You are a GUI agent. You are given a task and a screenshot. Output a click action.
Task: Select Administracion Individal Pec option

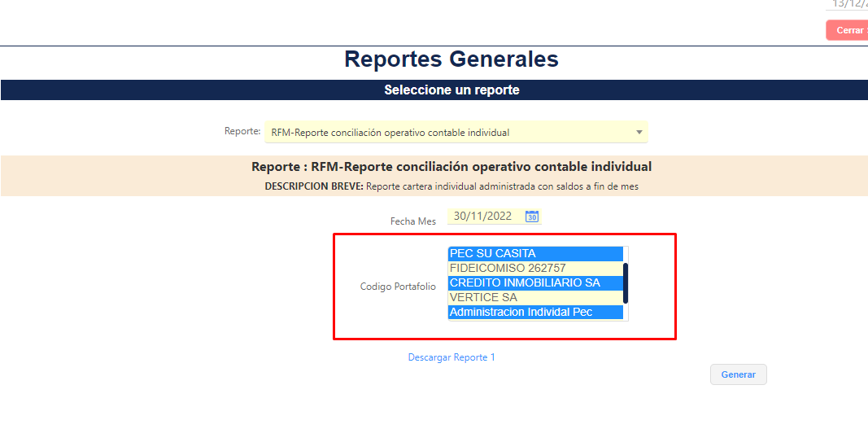click(535, 312)
